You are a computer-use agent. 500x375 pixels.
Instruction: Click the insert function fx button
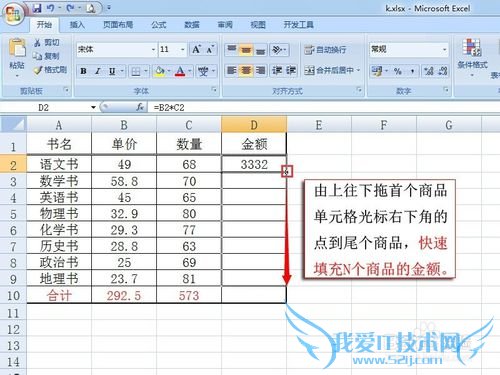[140, 107]
